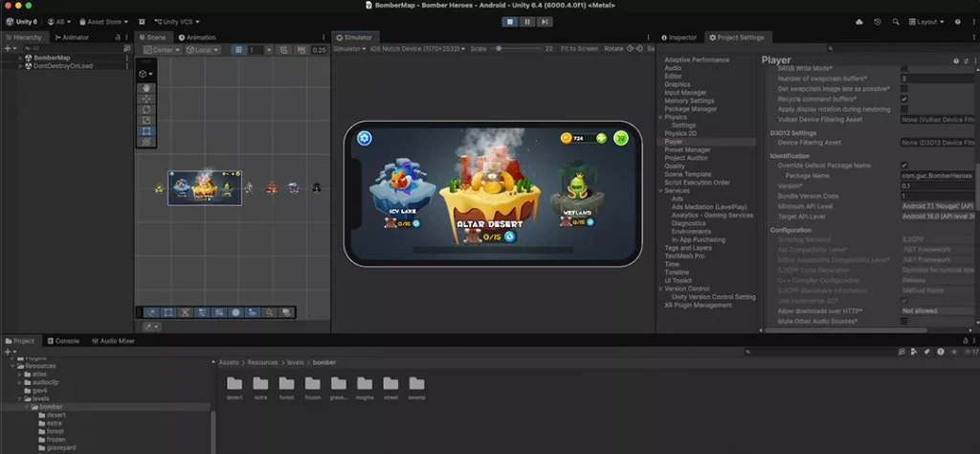This screenshot has width=980, height=454.
Task: Click the Package Name input field
Action: pyautogui.click(x=937, y=175)
